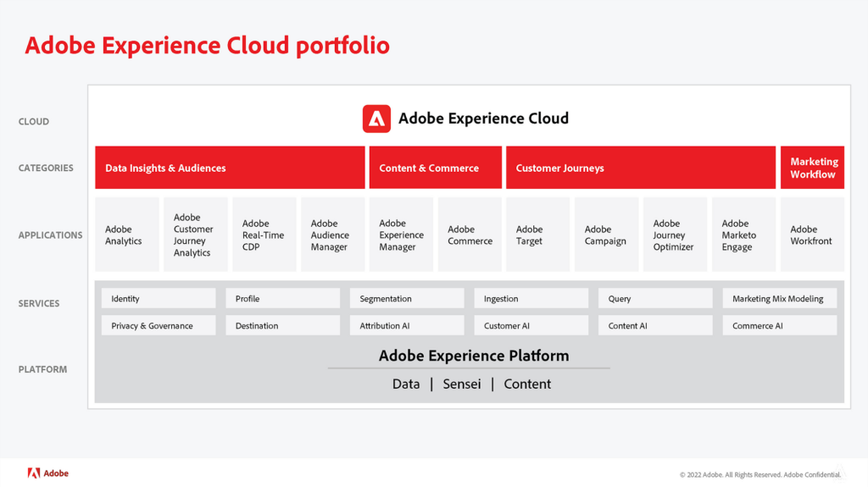
Task: Click the Marketing Mix Modeling service
Action: click(x=780, y=298)
